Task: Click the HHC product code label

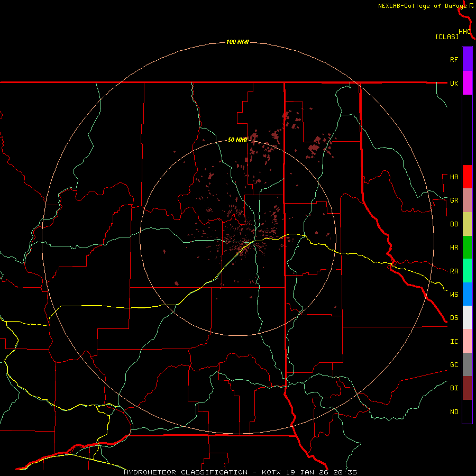Action: point(464,32)
